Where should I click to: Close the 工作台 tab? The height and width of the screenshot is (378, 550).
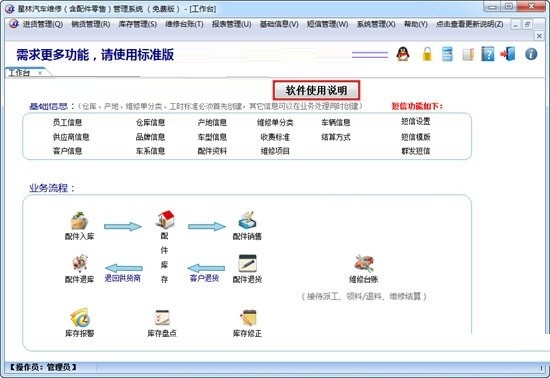point(40,73)
